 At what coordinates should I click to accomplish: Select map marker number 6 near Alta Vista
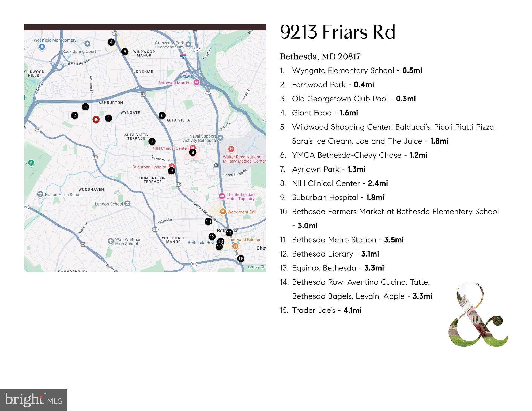point(162,115)
